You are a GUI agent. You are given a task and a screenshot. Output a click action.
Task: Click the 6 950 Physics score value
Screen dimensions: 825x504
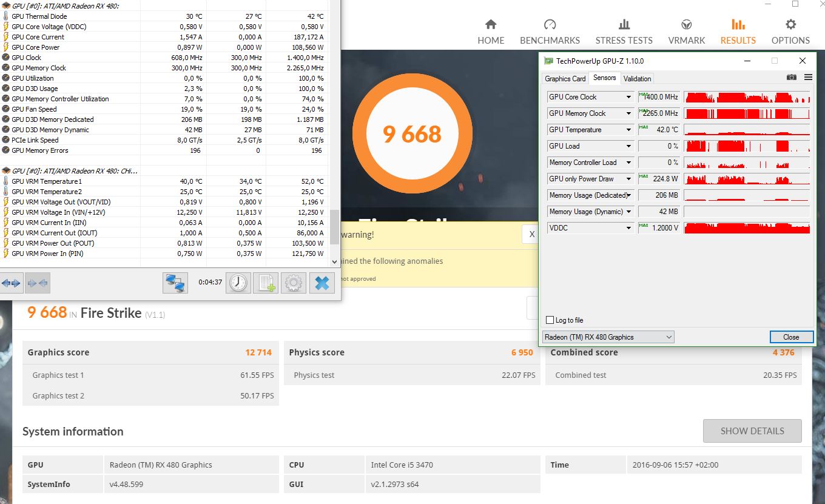[x=522, y=352]
